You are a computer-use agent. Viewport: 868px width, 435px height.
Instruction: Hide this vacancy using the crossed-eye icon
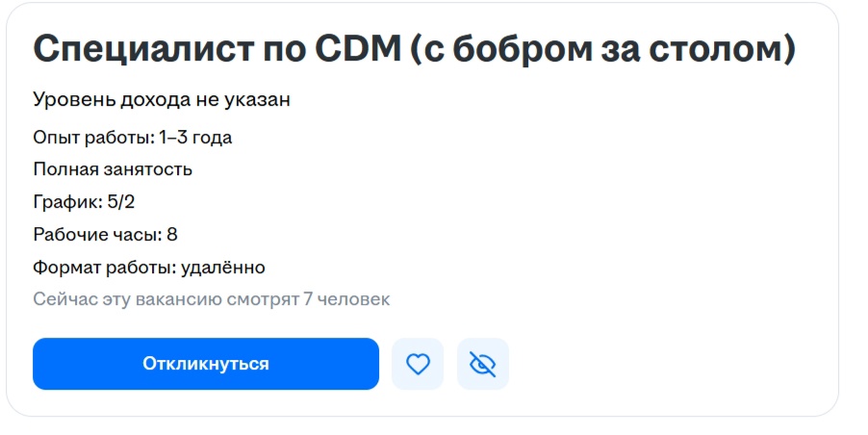click(482, 364)
